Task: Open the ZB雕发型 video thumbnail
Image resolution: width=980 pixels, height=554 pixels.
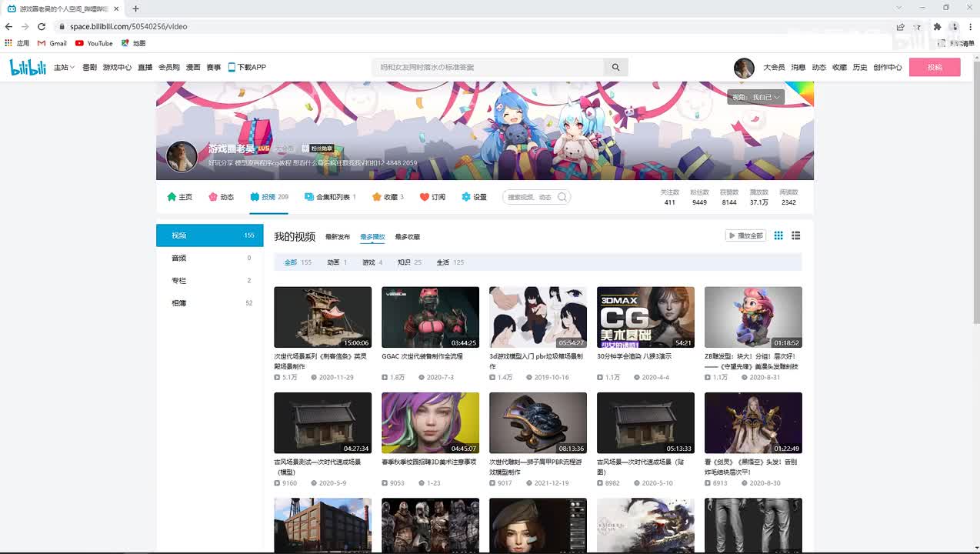Action: click(753, 317)
